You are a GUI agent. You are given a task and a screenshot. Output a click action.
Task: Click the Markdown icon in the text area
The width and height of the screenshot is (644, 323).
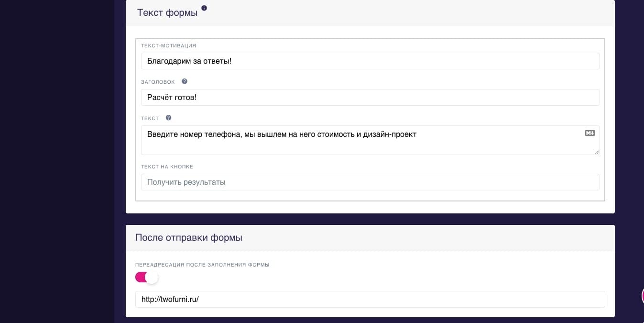tap(590, 133)
